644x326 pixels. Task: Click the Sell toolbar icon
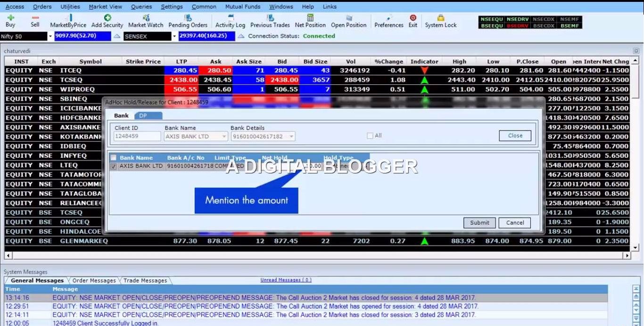[x=35, y=21]
